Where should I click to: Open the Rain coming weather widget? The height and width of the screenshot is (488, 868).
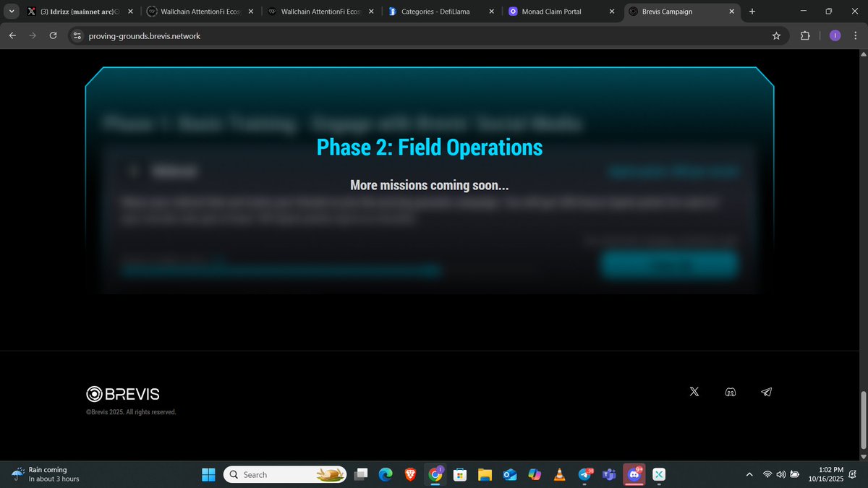tap(45, 474)
